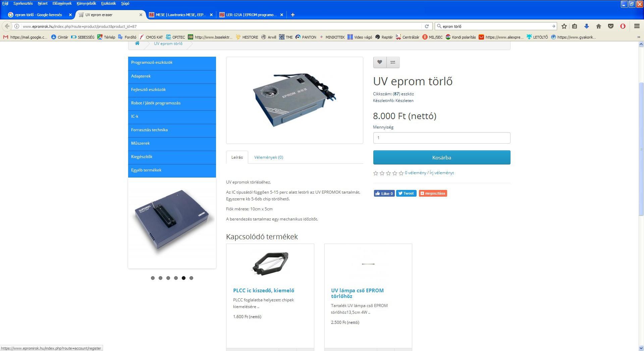Open Firefox downloads arrow icon
Viewport: 644px width, 351px height.
click(x=587, y=26)
